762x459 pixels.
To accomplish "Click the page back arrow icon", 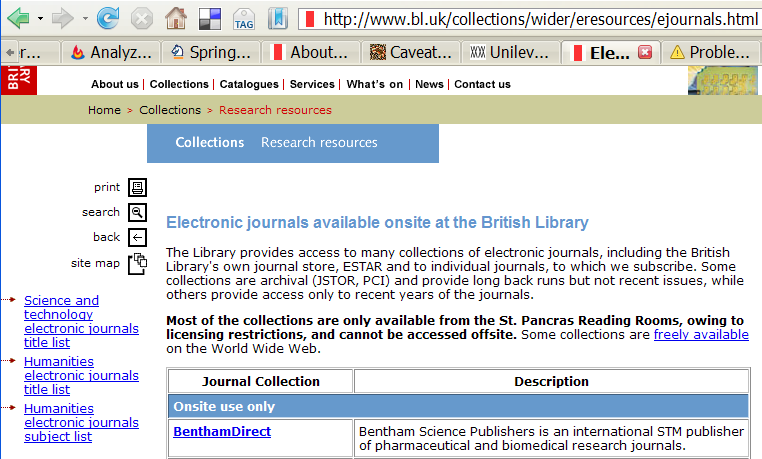I will (137, 237).
